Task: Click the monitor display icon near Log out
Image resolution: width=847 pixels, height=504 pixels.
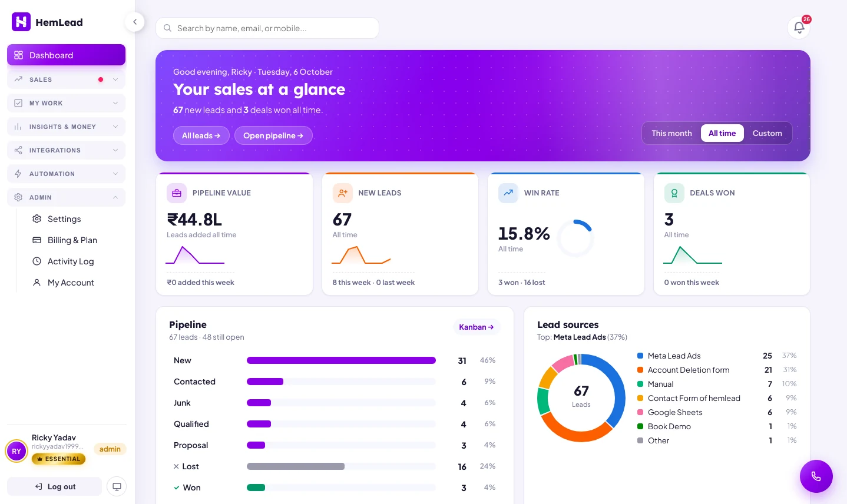Action: tap(117, 486)
